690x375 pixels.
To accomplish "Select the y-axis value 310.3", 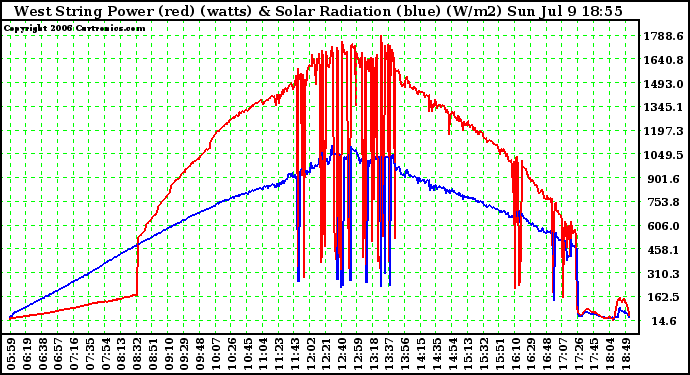I will 664,274.
